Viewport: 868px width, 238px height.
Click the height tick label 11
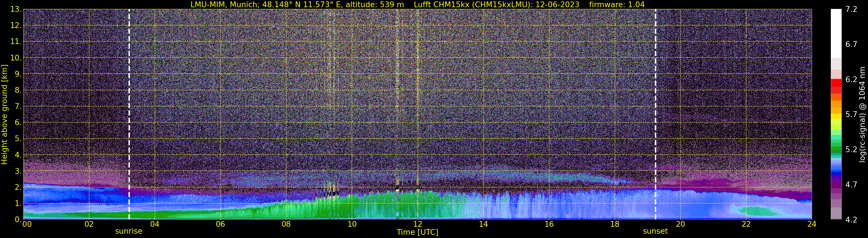point(16,42)
